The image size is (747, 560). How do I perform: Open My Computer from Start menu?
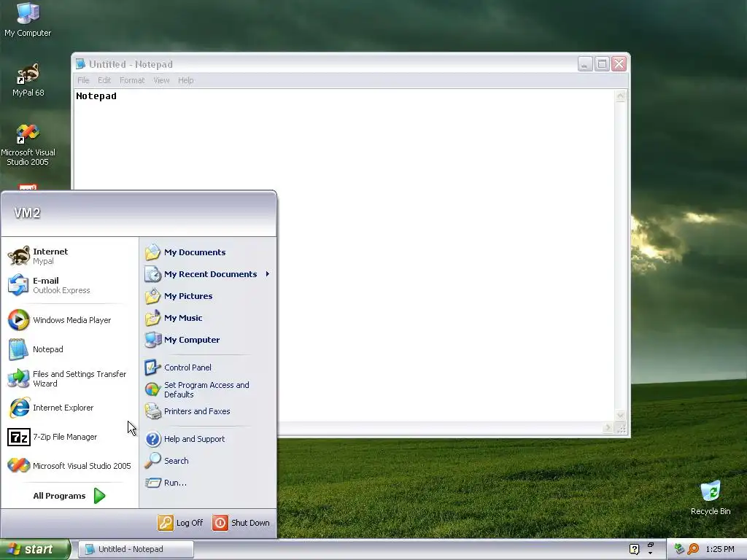207,340
